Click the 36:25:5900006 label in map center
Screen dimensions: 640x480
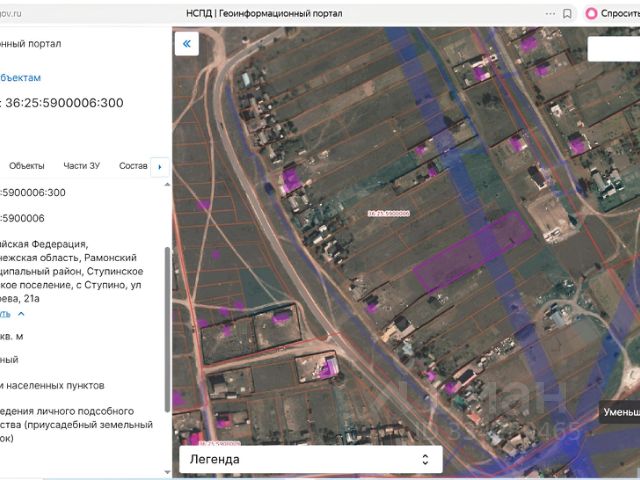coord(388,213)
